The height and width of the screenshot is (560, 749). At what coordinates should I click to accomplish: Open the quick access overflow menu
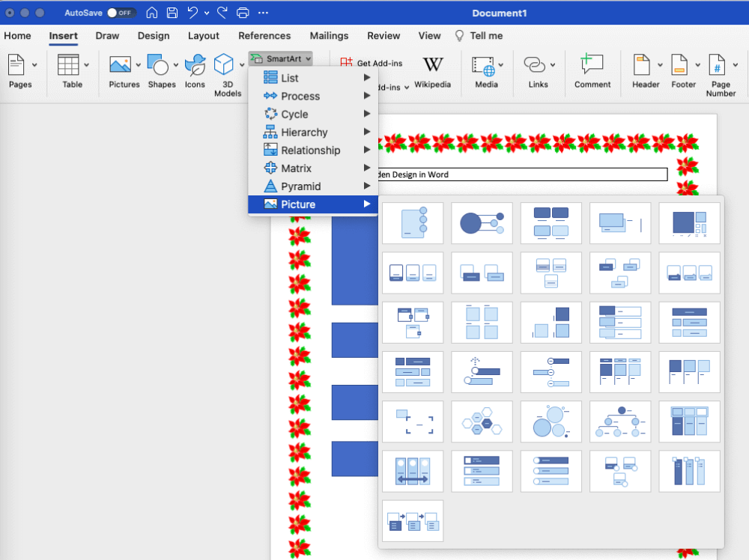pos(263,12)
